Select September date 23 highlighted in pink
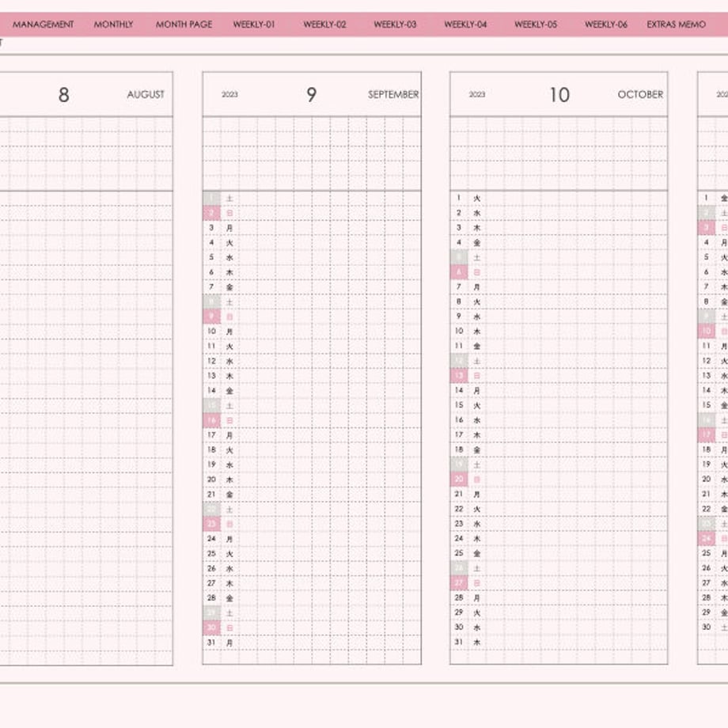 coord(212,524)
